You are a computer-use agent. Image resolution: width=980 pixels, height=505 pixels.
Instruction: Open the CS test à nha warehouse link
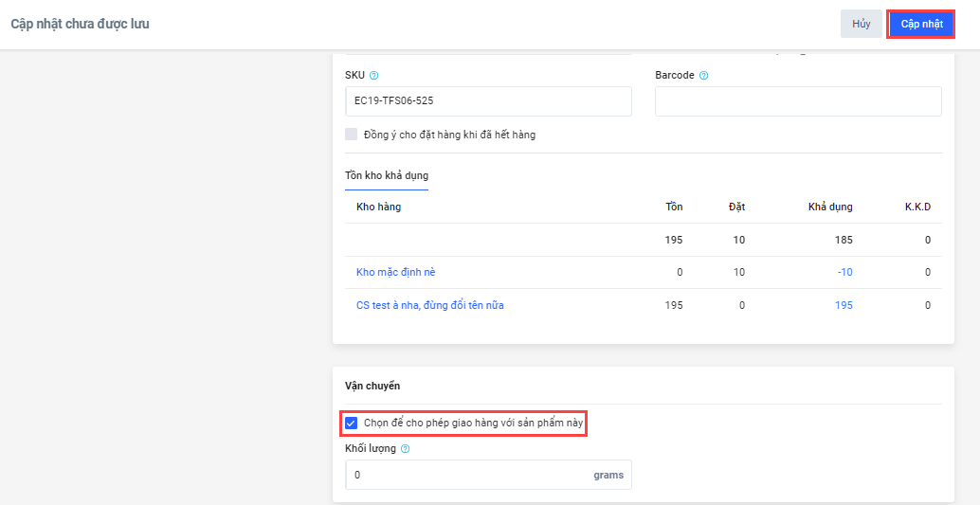point(429,305)
